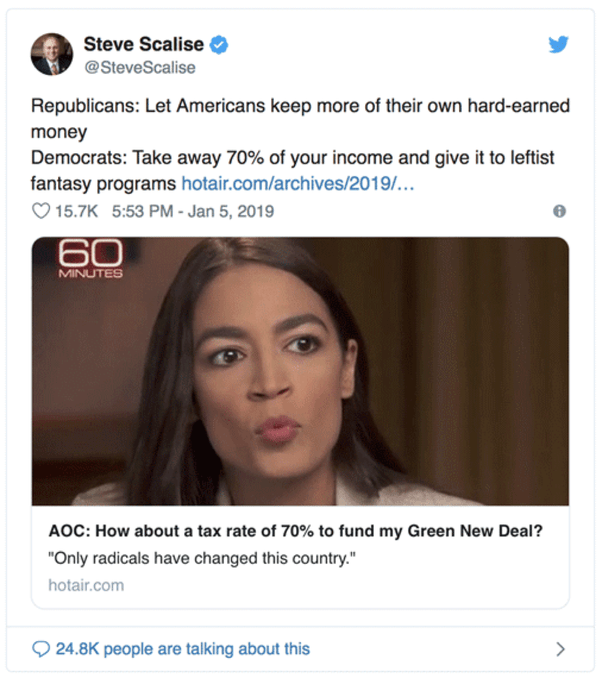Click the blue verified badge icon
602x678 pixels.
(219, 45)
